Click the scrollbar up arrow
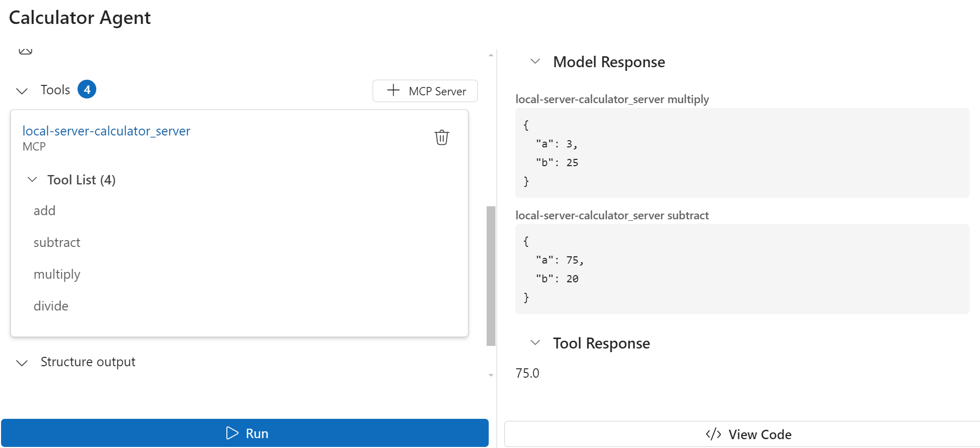 tap(491, 55)
